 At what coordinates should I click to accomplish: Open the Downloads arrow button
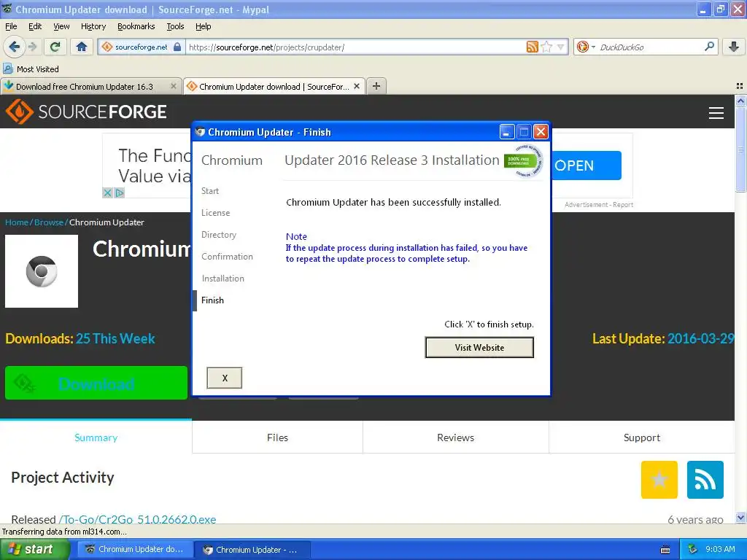coord(734,47)
